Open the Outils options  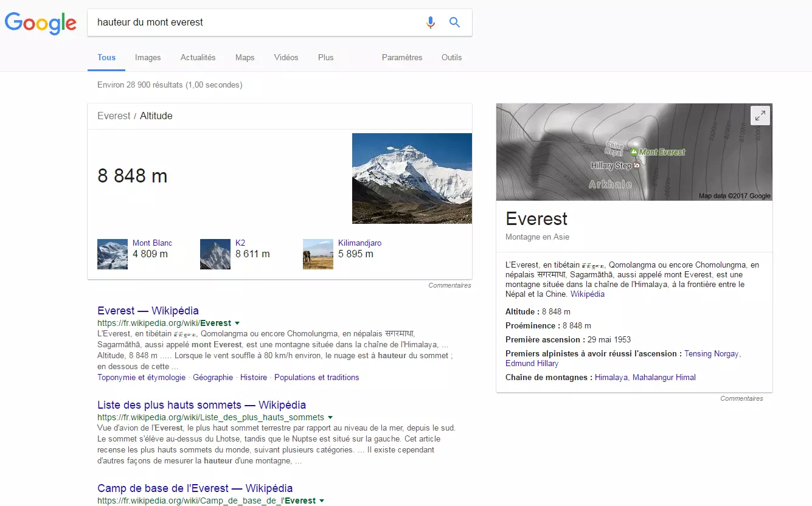coord(452,57)
